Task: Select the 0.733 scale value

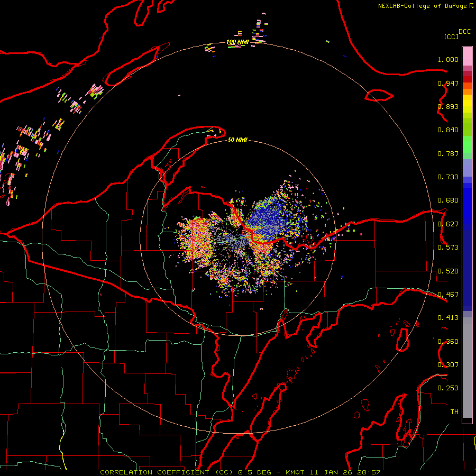Action: click(x=448, y=177)
